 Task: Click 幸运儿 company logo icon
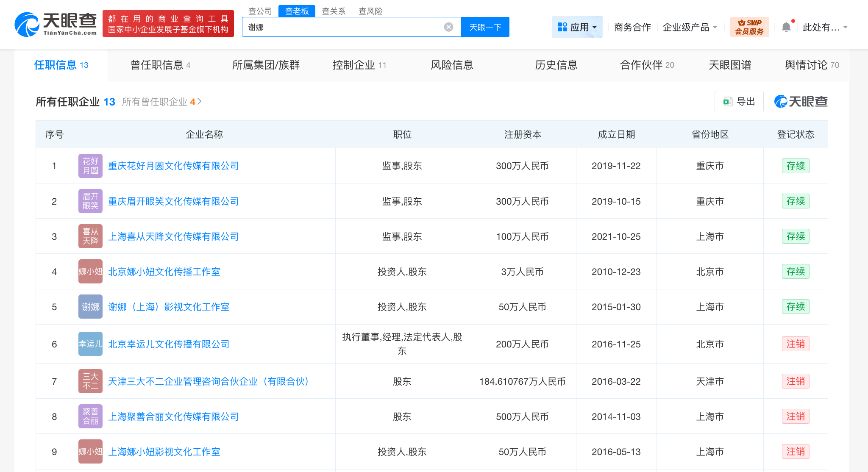pyautogui.click(x=90, y=344)
